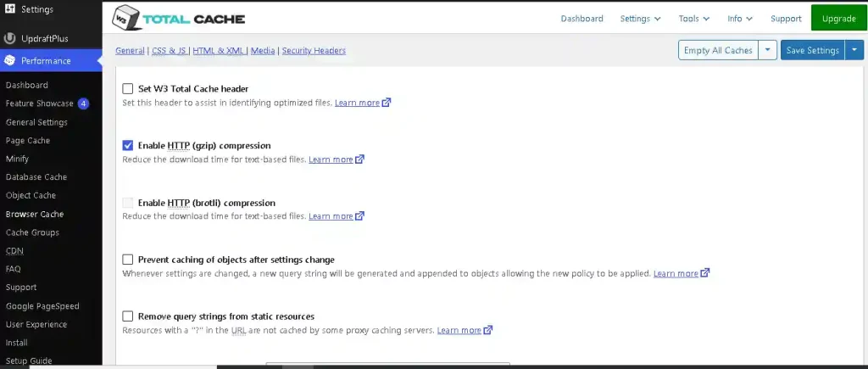This screenshot has width=868, height=369.
Task: Jump to the Security Headers section
Action: (x=314, y=50)
